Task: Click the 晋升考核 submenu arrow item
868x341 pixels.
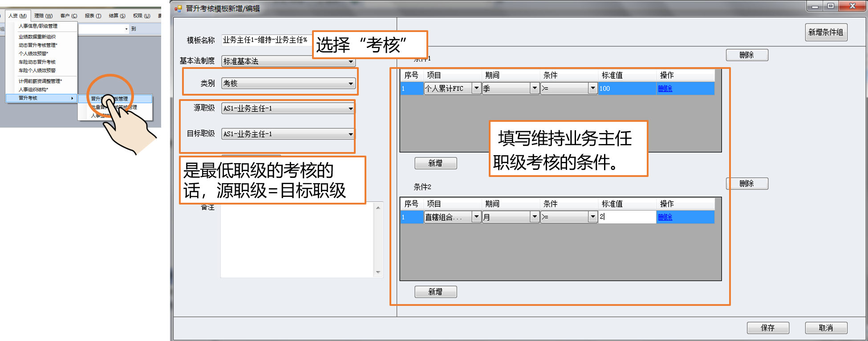Action: 41,98
